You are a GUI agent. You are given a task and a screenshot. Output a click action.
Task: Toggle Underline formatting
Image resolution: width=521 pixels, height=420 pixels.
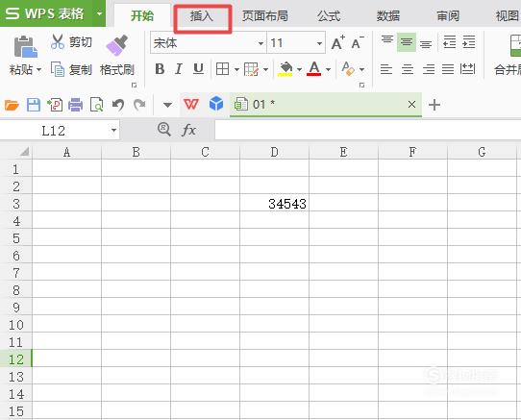[198, 69]
